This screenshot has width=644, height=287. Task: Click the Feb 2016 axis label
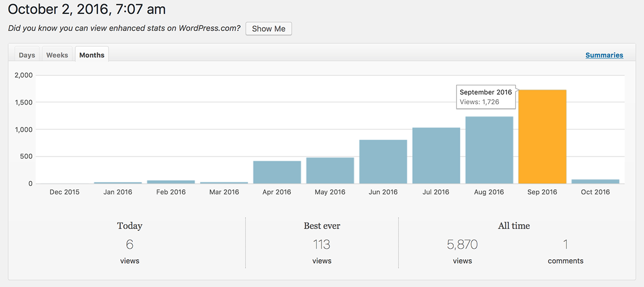coord(171,192)
